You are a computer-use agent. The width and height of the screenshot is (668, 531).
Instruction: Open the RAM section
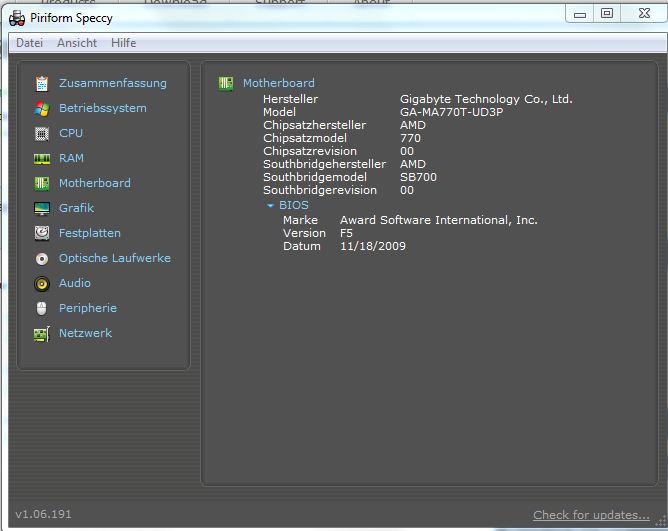pos(71,158)
